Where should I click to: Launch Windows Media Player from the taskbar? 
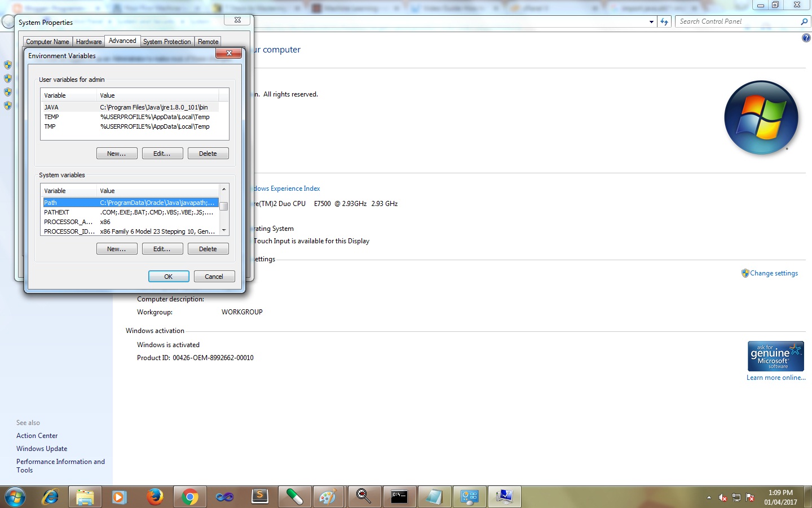tap(120, 497)
